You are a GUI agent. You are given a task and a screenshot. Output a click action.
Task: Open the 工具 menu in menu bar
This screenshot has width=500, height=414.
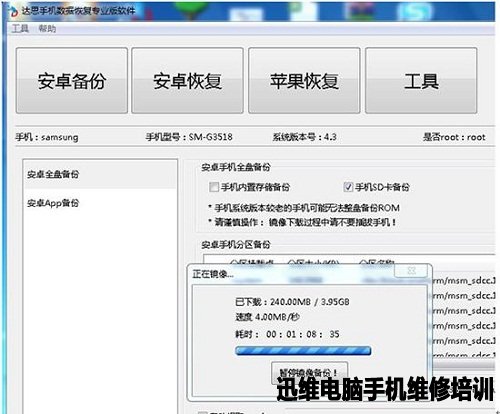coord(20,29)
